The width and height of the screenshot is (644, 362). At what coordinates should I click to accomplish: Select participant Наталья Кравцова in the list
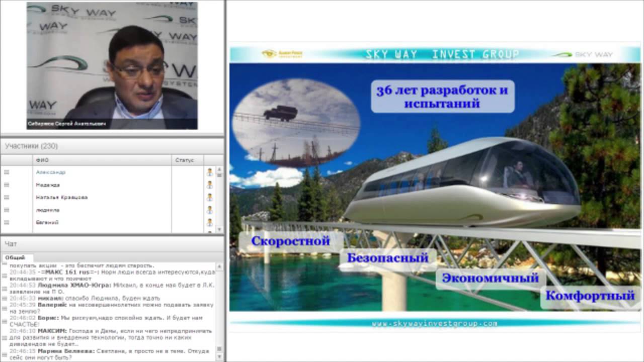pyautogui.click(x=62, y=197)
